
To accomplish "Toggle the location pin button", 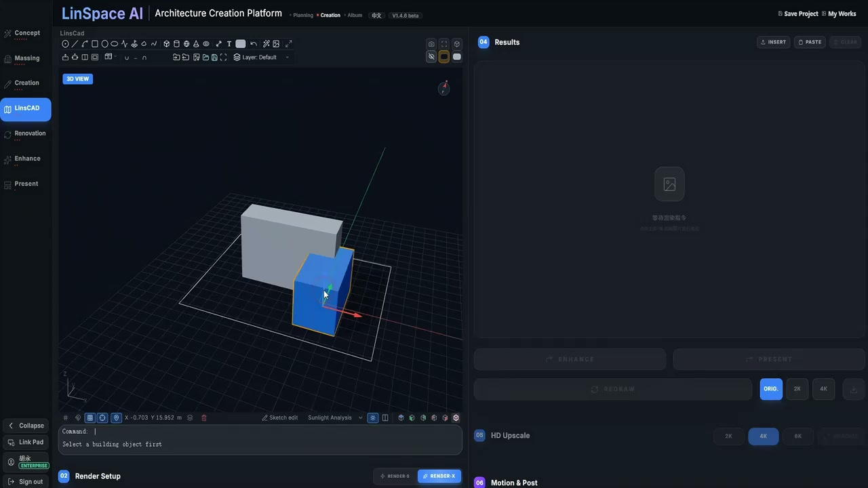I will pyautogui.click(x=117, y=418).
